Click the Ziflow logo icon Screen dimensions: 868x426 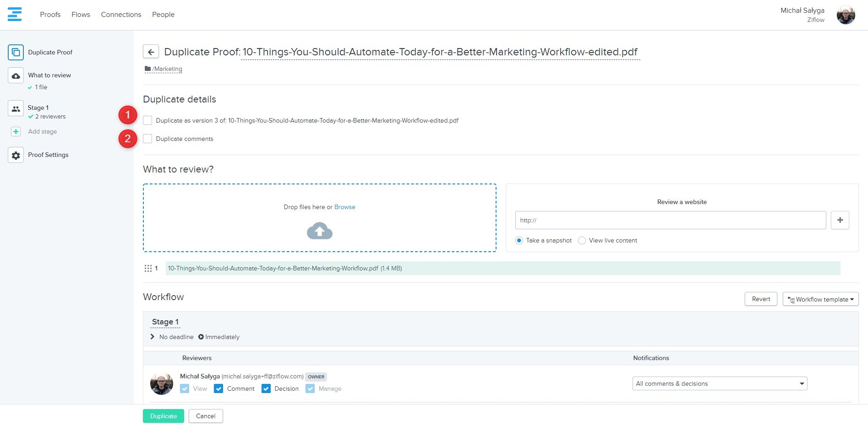(15, 14)
